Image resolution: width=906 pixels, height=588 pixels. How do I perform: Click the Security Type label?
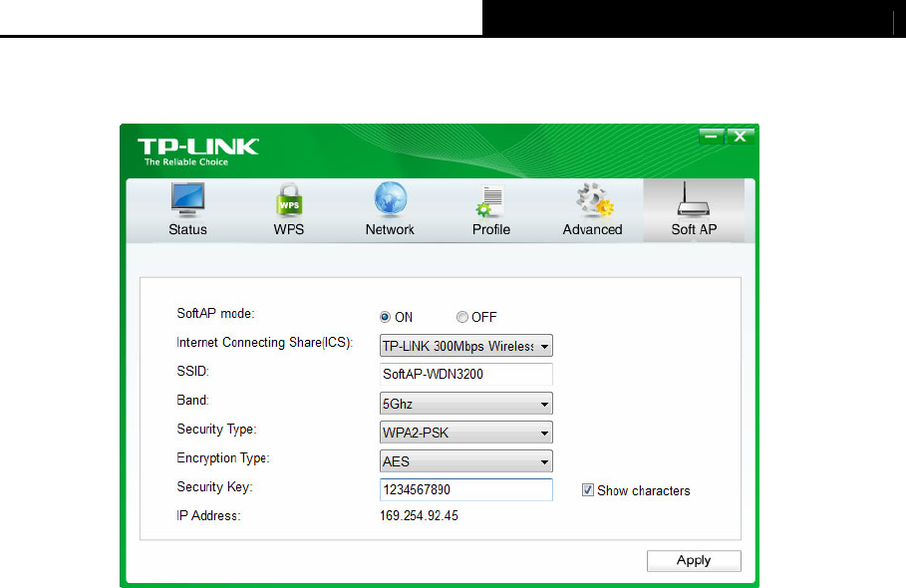[x=216, y=430]
